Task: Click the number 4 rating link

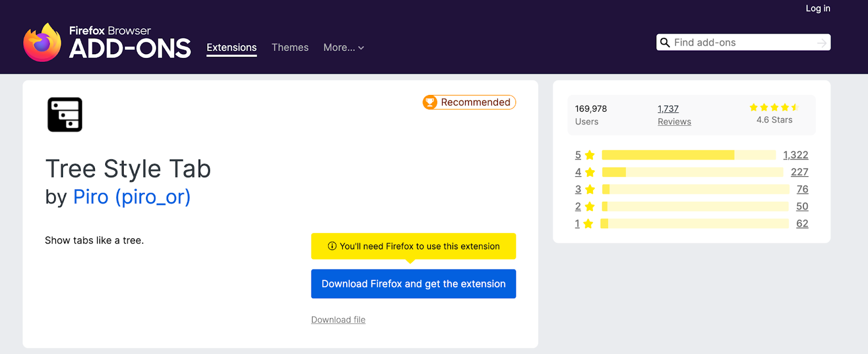Action: coord(578,172)
